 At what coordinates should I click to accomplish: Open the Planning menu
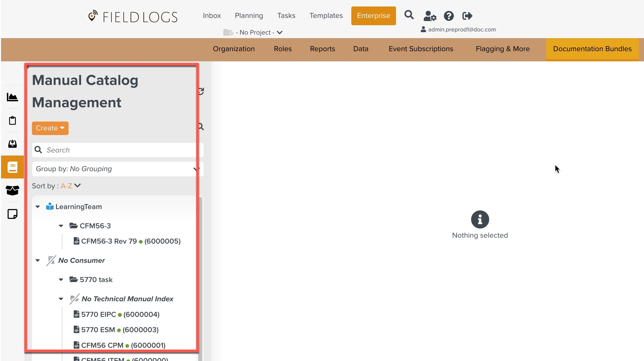click(x=249, y=16)
